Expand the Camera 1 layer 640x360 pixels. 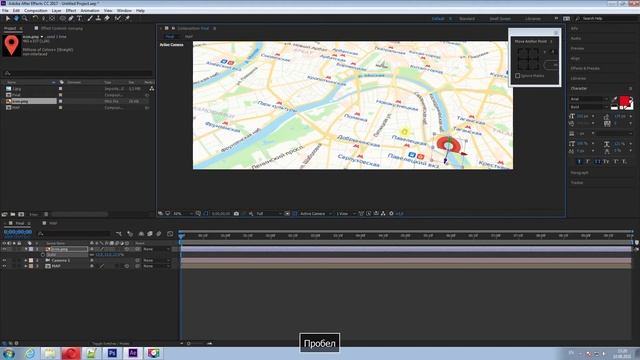pyautogui.click(x=26, y=260)
